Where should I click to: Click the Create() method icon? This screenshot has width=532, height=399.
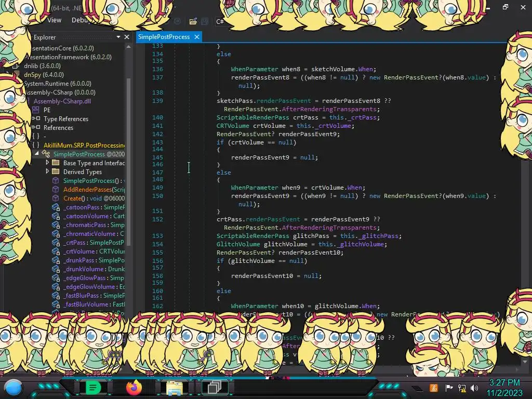(56, 198)
